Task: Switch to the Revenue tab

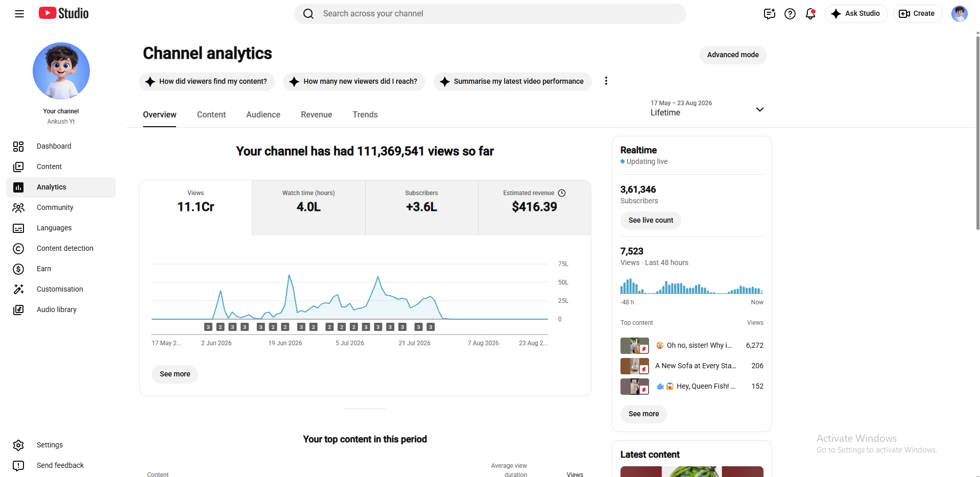Action: tap(317, 115)
